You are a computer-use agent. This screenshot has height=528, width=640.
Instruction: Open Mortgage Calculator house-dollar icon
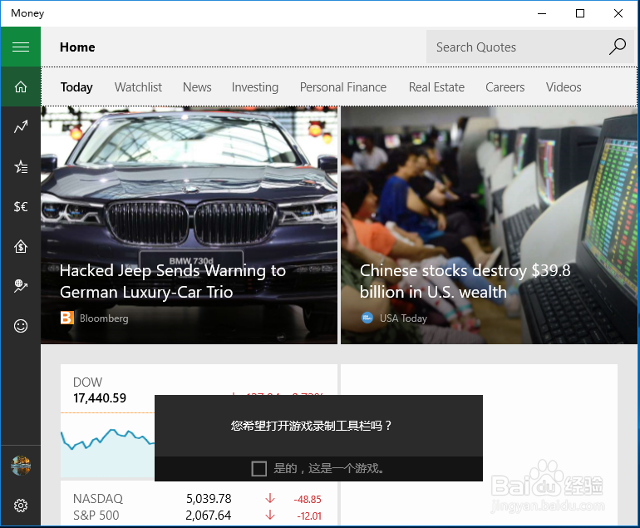tap(21, 246)
